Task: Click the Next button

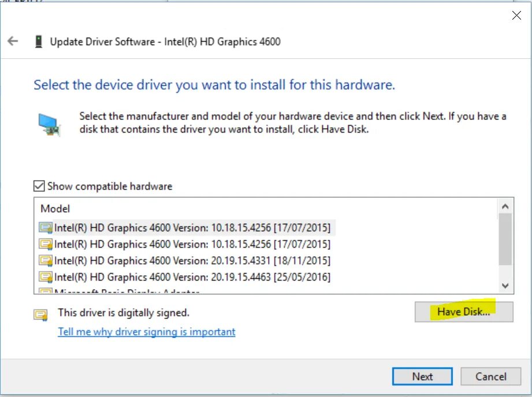Action: (x=422, y=376)
